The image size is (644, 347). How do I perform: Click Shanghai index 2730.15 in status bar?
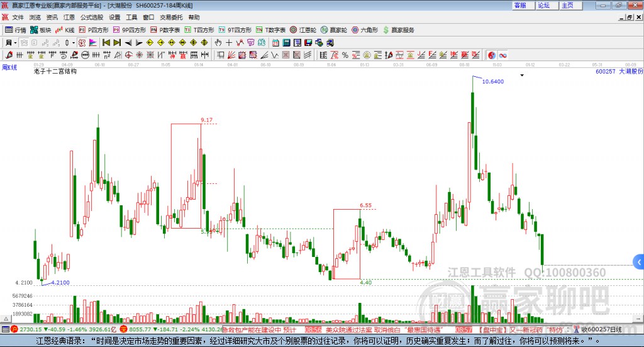click(31, 329)
